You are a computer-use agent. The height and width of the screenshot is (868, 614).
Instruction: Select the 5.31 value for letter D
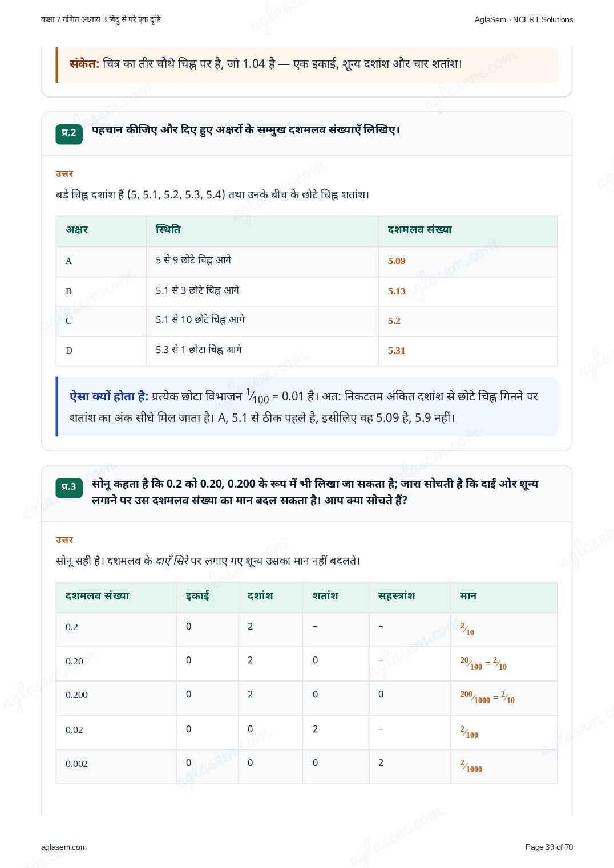tap(397, 351)
